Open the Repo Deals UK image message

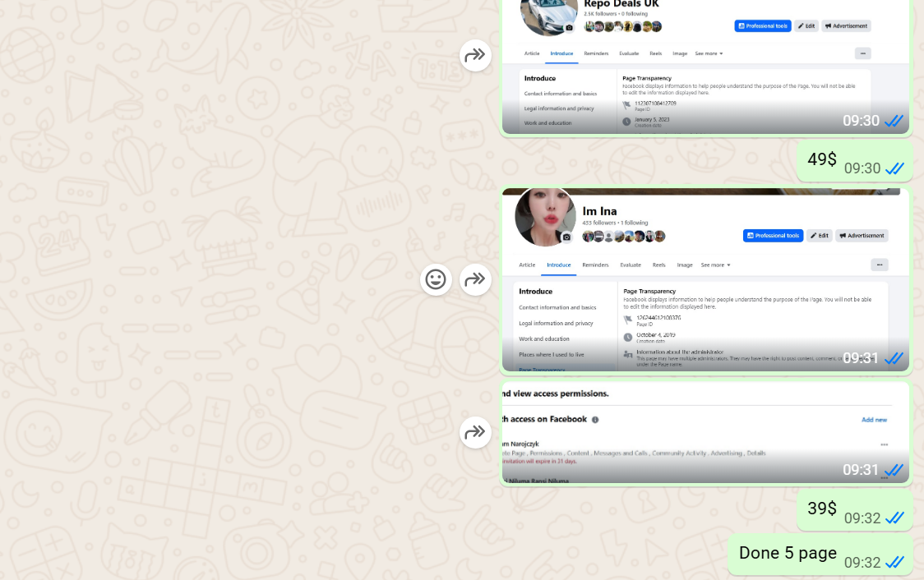click(705, 67)
